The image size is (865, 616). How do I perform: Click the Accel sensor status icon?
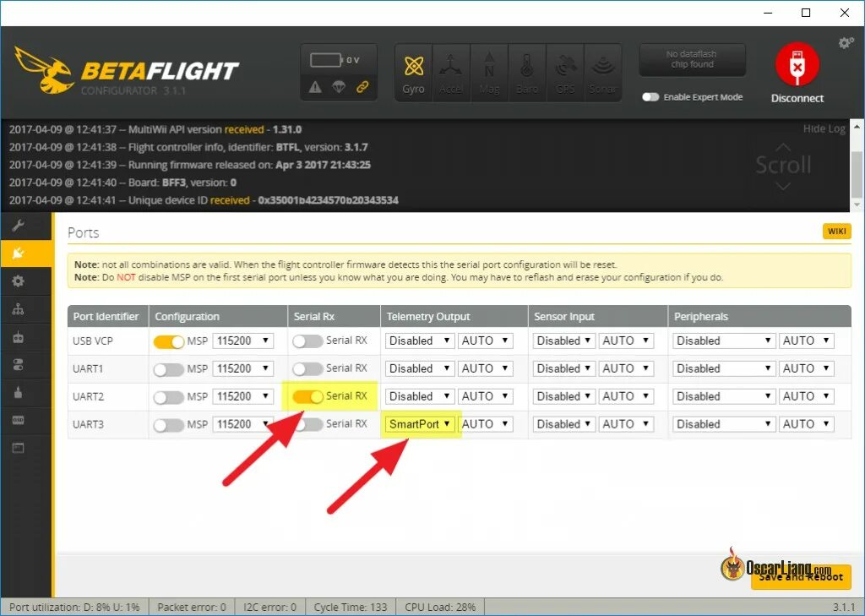(x=451, y=73)
